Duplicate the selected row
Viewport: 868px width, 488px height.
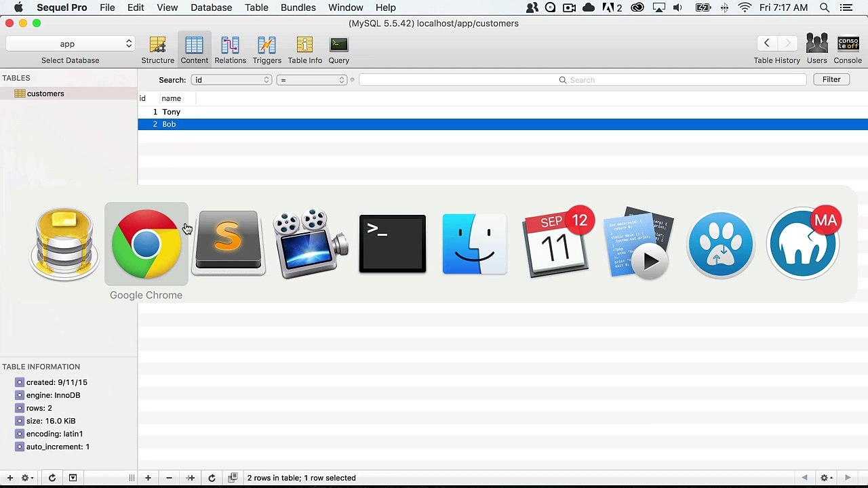pyautogui.click(x=191, y=478)
